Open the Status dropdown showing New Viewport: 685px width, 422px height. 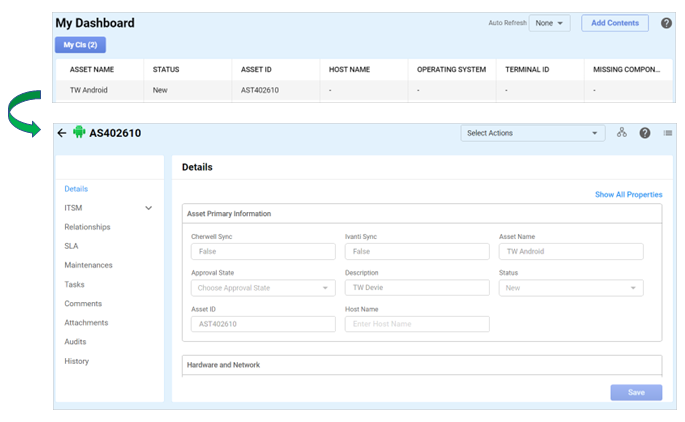pos(570,288)
